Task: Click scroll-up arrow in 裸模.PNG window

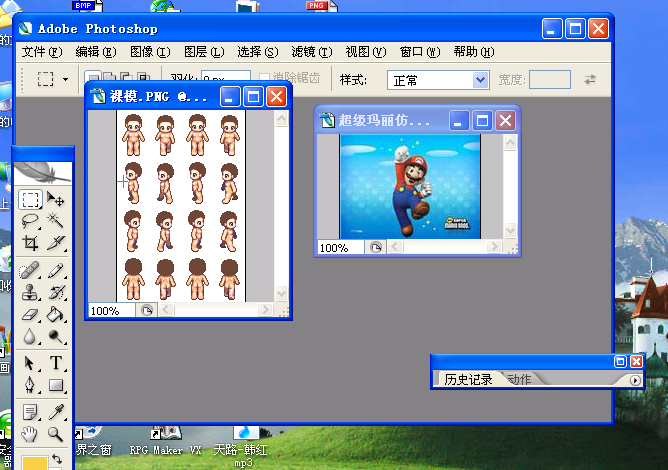Action: (282, 118)
